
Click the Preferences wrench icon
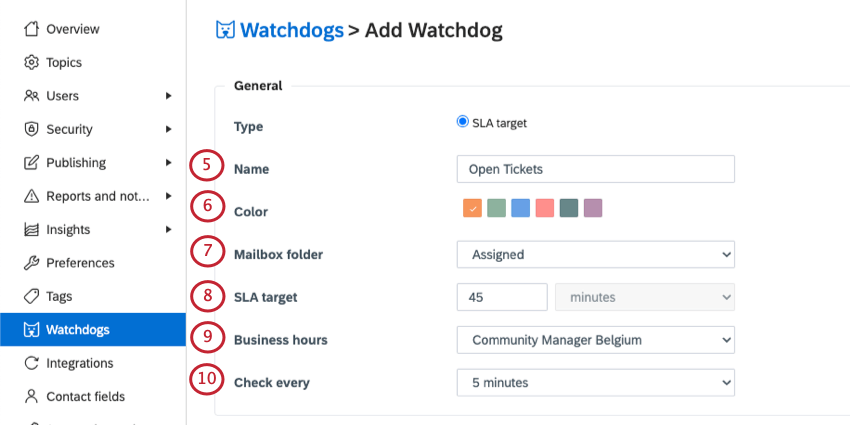click(31, 263)
